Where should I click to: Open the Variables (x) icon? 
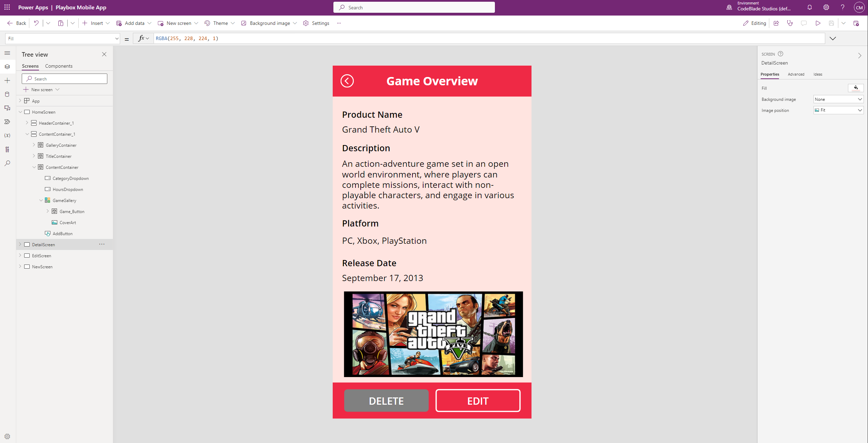pos(7,135)
